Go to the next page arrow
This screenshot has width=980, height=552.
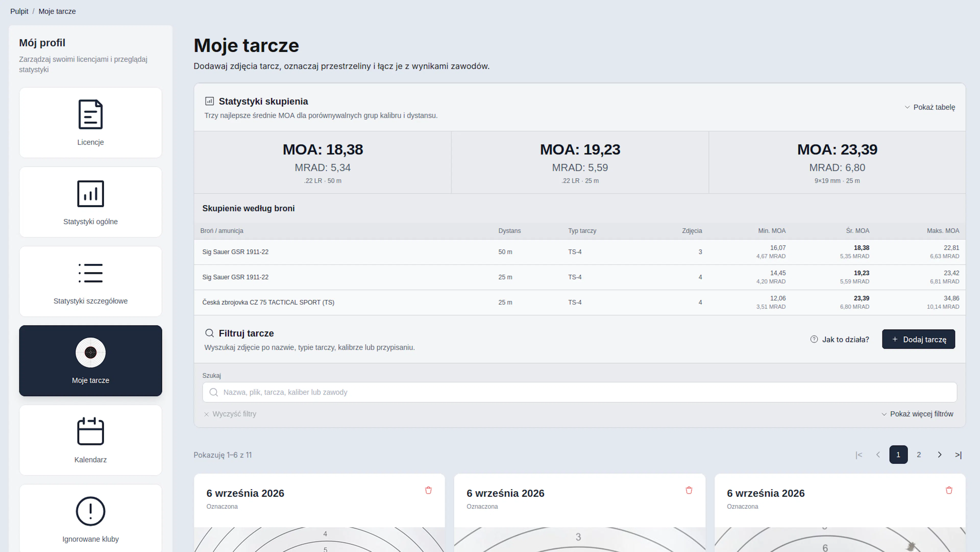[x=939, y=454]
